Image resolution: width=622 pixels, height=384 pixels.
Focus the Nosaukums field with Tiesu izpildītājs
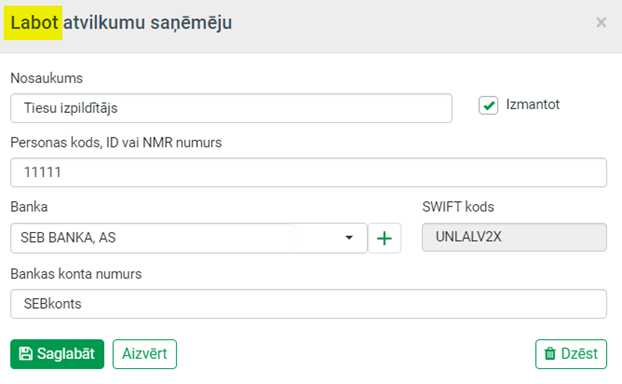point(231,108)
